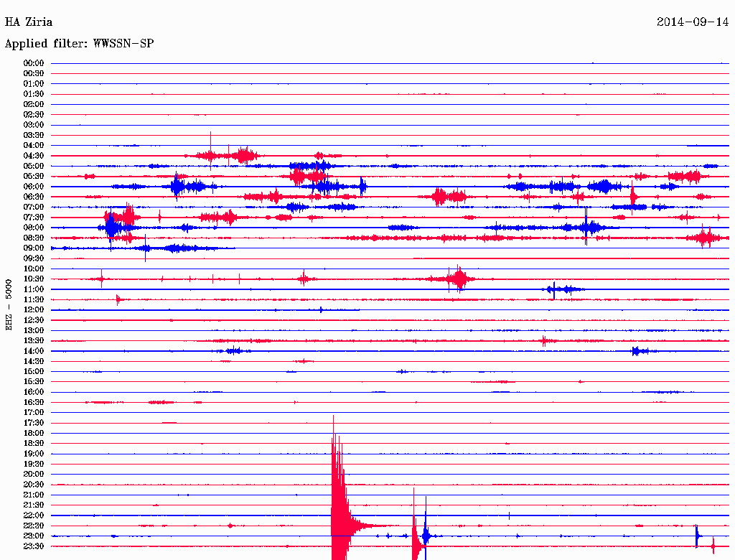The height and width of the screenshot is (560, 735).
Task: Select the 20:00 time label
Action: tap(34, 474)
